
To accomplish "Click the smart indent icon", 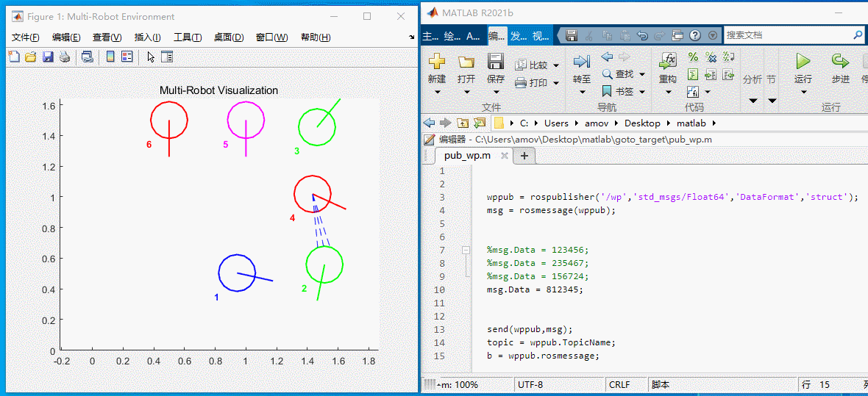I will (x=693, y=73).
